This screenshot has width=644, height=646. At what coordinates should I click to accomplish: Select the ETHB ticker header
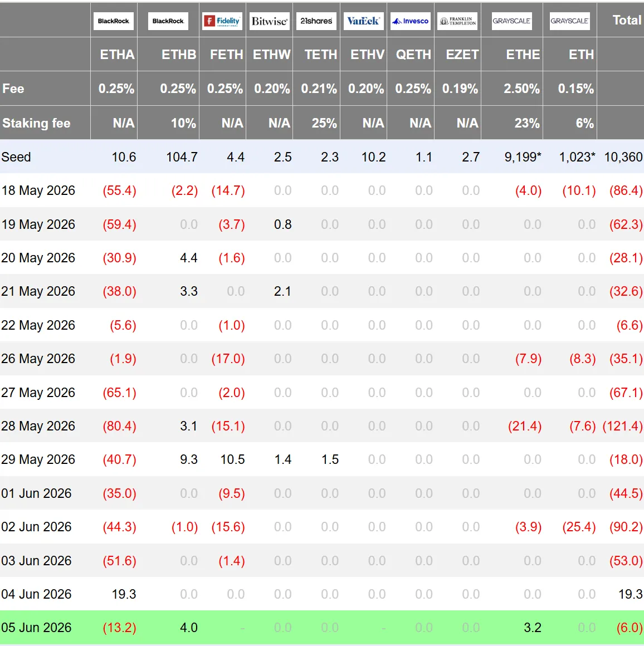coord(179,55)
